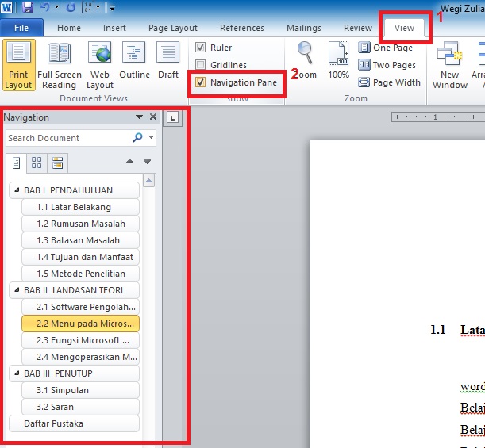This screenshot has width=485, height=448.
Task: Jump to 1.2 Rumusan Masalah
Action: click(x=80, y=224)
